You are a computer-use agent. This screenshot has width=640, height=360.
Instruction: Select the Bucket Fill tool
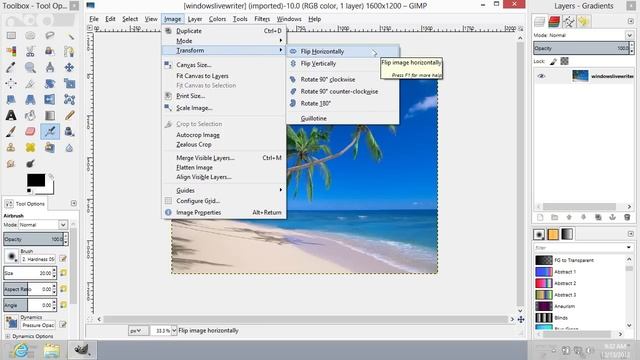point(30,115)
